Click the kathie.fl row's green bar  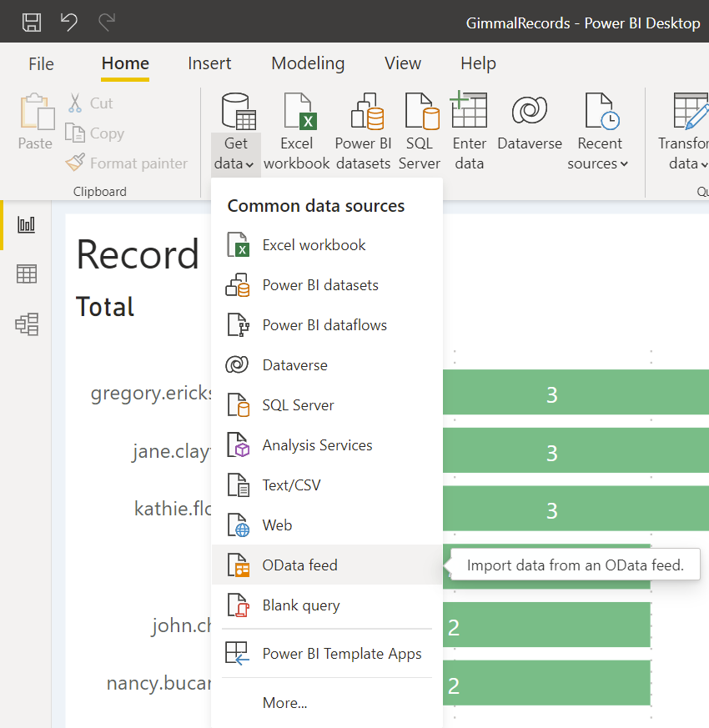coord(576,509)
